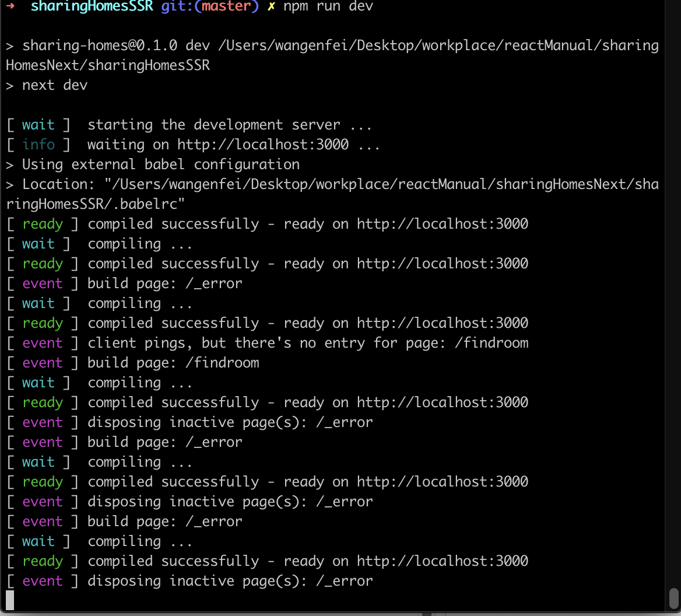Click the terminal scrollbar thumb
This screenshot has height=616, width=681.
tap(673, 599)
